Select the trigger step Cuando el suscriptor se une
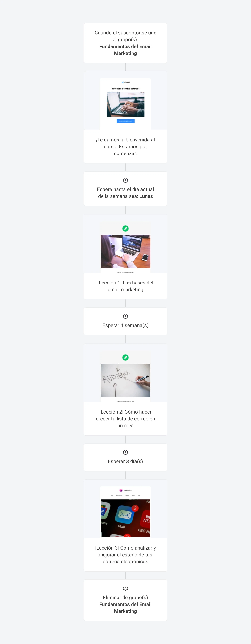 click(x=125, y=43)
